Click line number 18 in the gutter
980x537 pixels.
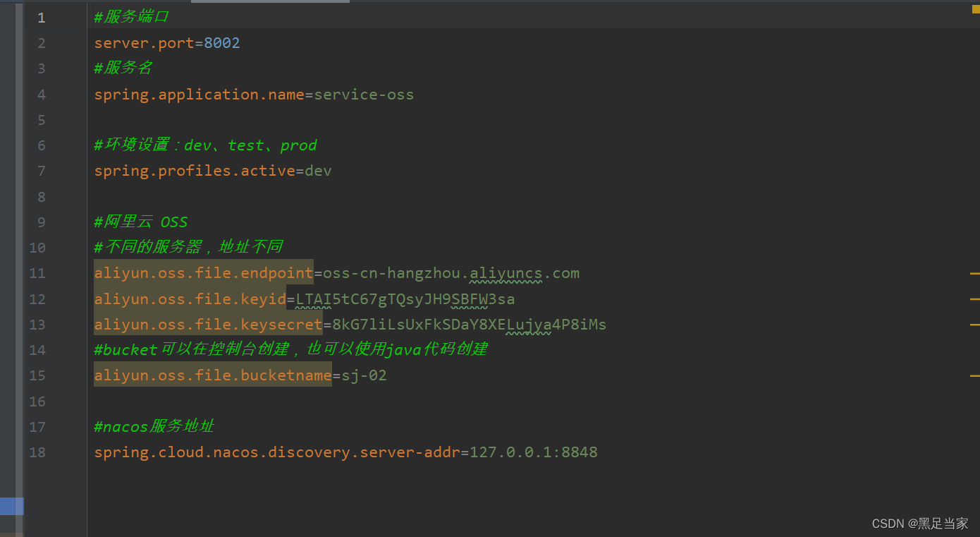point(37,452)
